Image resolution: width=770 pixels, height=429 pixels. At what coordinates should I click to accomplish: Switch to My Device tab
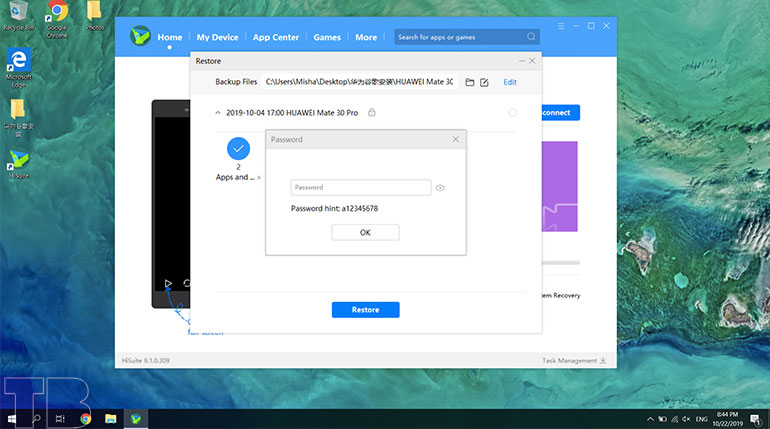pyautogui.click(x=217, y=37)
